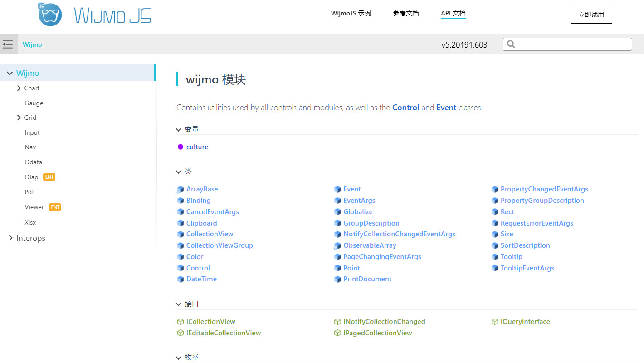Screen dimensions: 644x363
Task: Click the green icon beside IQueryInterface
Action: coord(495,322)
